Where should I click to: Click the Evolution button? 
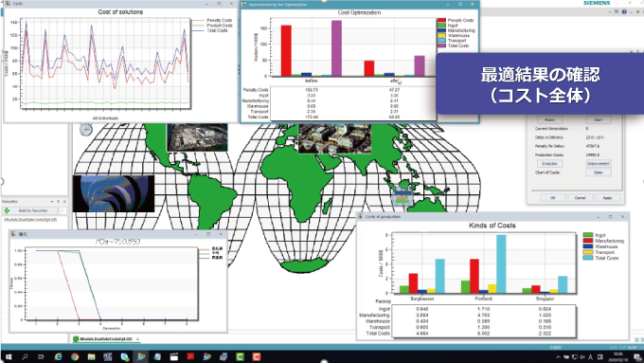(x=549, y=164)
